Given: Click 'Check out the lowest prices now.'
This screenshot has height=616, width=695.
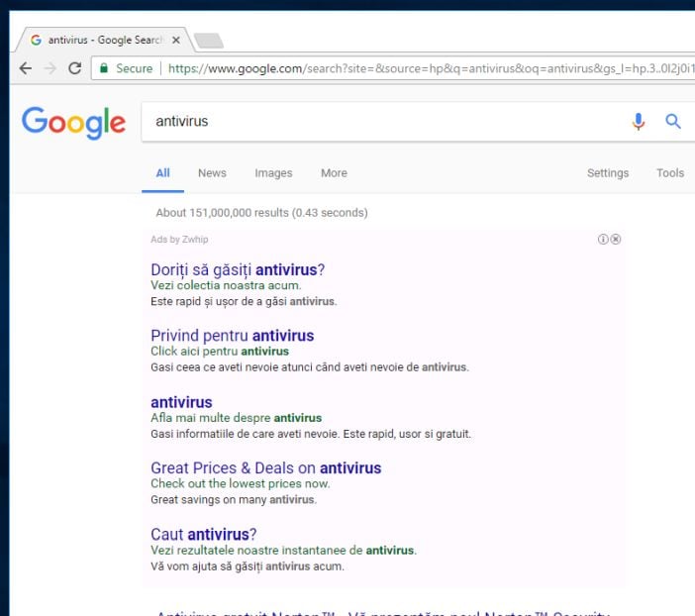Looking at the screenshot, I should (x=241, y=483).
